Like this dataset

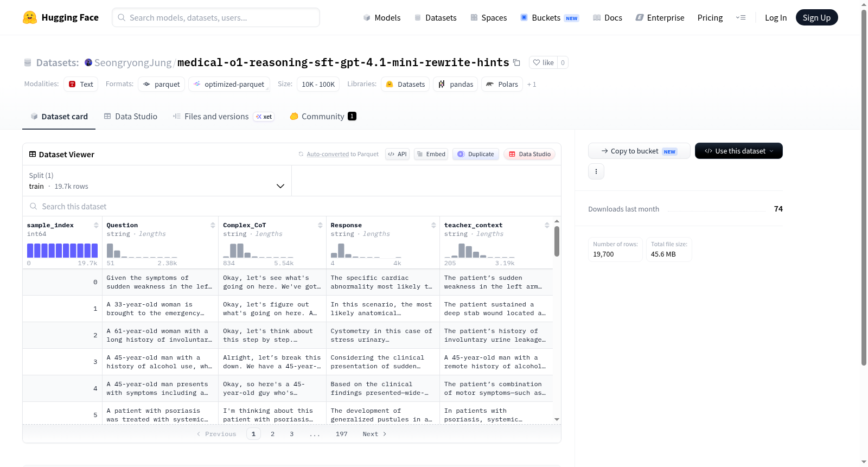point(543,62)
